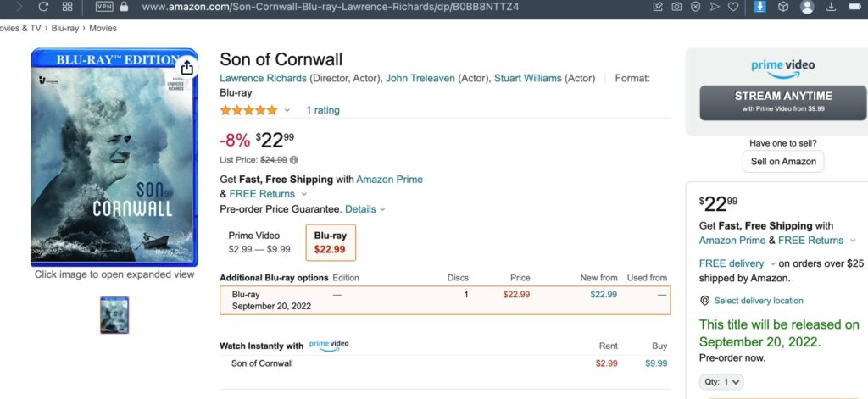
Task: Expand the FREE Returns dropdown
Action: tap(304, 194)
